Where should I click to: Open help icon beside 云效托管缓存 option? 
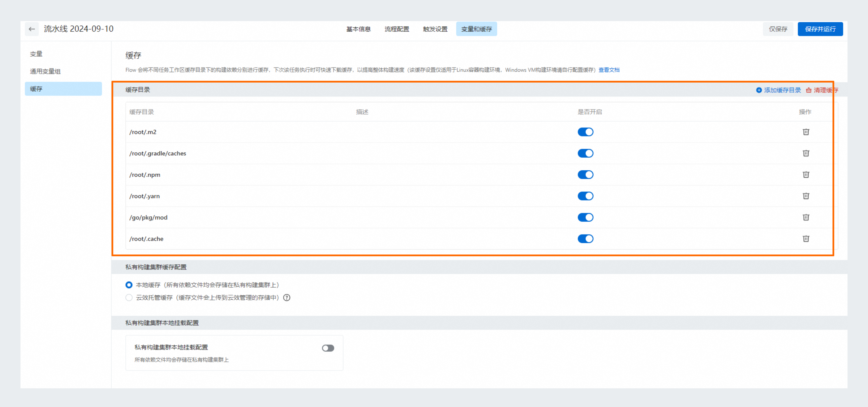287,298
